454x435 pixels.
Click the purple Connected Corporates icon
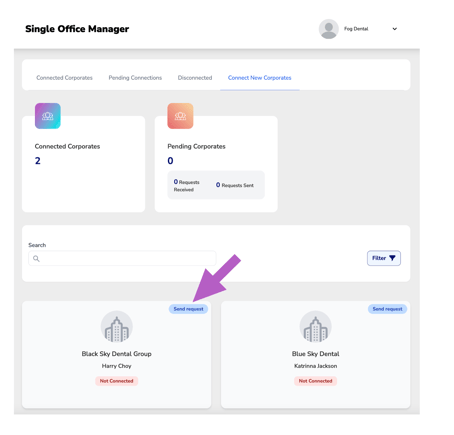pos(48,116)
